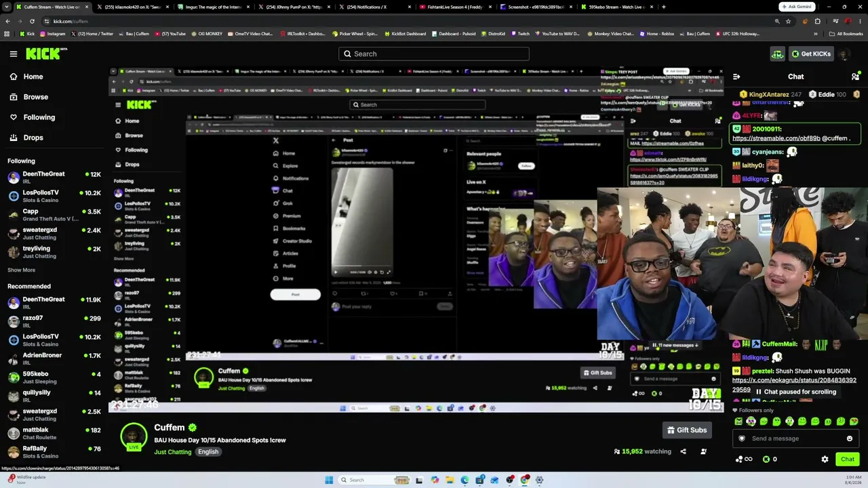This screenshot has width=868, height=488.
Task: Expand Following list with Show more
Action: (x=21, y=270)
